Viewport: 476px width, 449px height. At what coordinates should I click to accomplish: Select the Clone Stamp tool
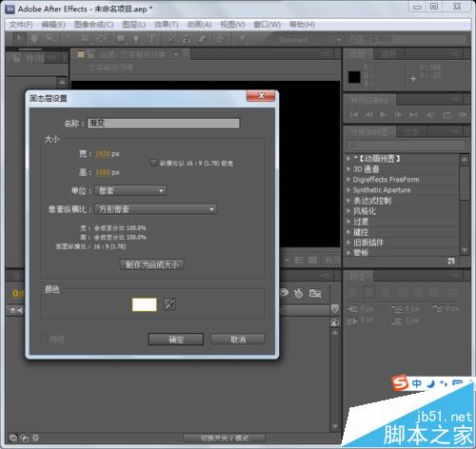187,39
